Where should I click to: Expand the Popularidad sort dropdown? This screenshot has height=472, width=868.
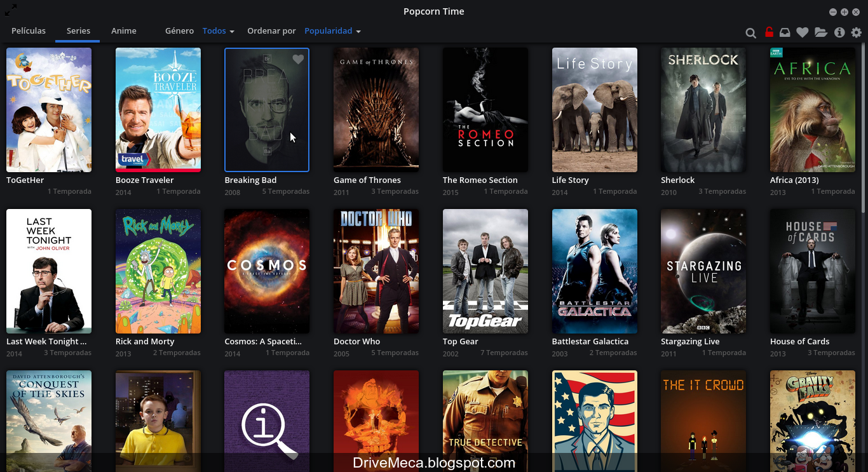click(332, 30)
